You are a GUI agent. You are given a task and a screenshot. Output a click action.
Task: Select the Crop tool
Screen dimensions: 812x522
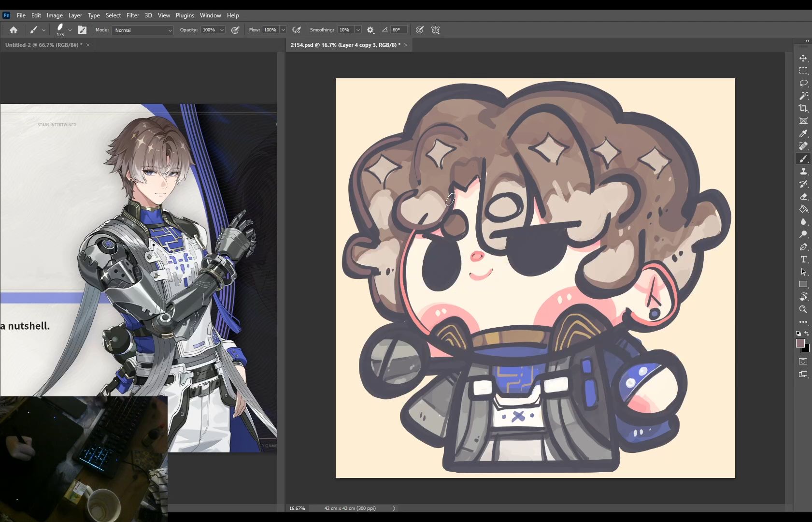click(803, 108)
